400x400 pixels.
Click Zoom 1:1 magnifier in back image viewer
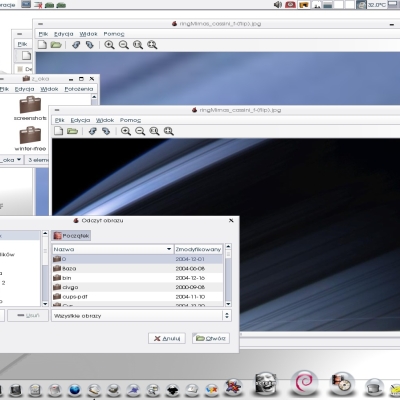138,45
